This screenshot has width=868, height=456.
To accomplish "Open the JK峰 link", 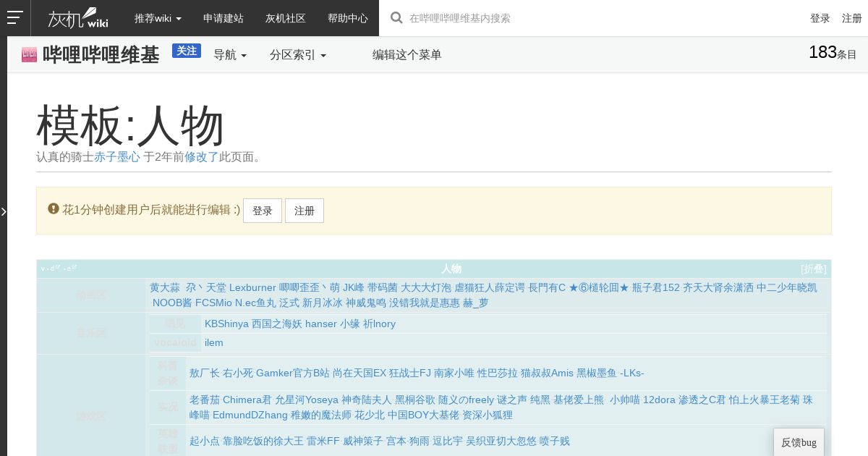I will coord(354,287).
